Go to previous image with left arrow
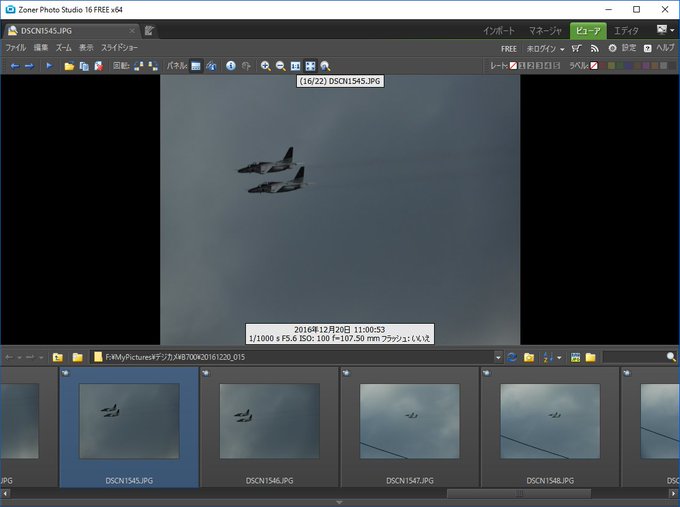680x507 pixels. [15, 66]
